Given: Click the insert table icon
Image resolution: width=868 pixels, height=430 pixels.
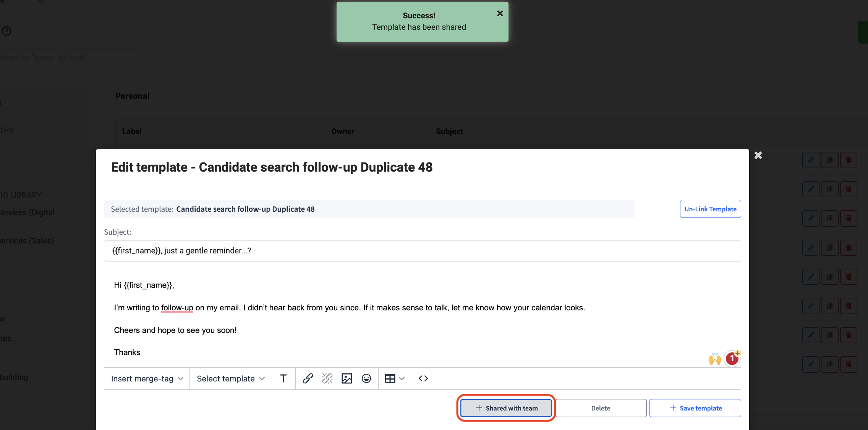Looking at the screenshot, I should 390,378.
